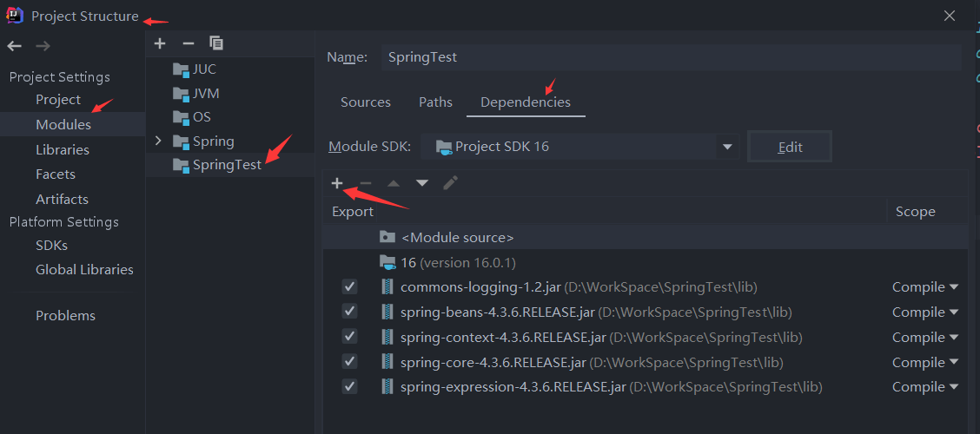980x434 pixels.
Task: Click the back navigation arrow
Action: (15, 46)
